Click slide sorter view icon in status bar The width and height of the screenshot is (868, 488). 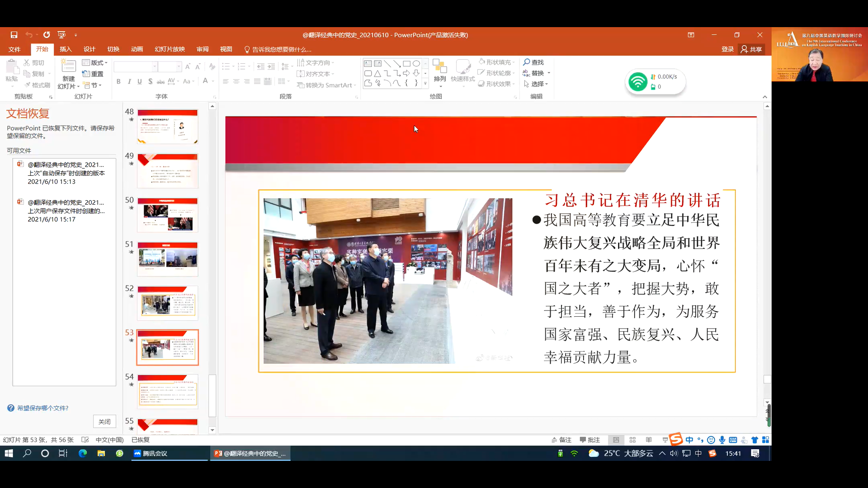pos(632,440)
